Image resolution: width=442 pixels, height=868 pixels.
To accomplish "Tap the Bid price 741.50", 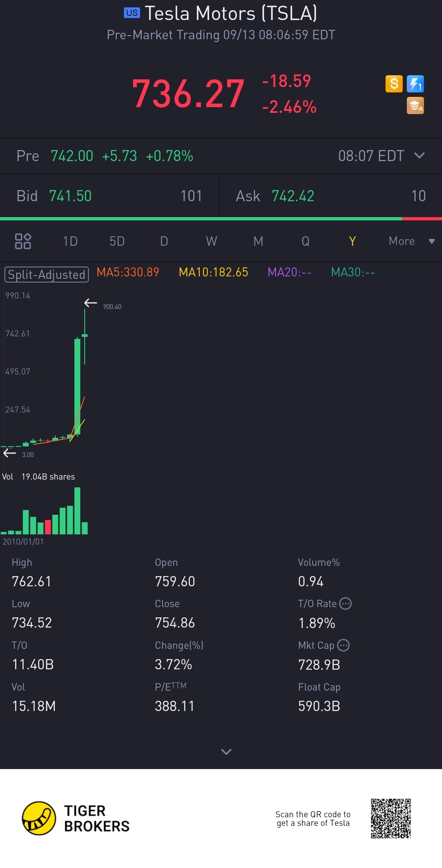I will coord(70,196).
